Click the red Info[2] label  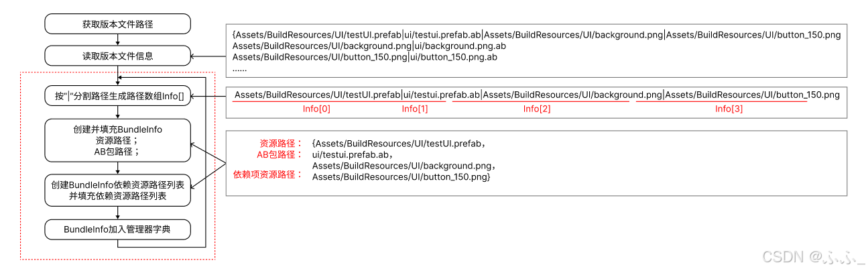[537, 109]
